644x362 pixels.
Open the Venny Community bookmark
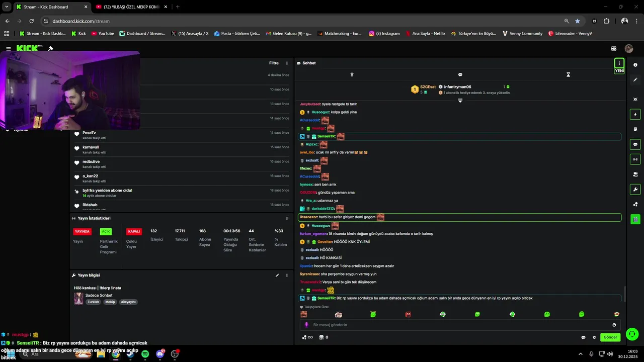[522, 34]
